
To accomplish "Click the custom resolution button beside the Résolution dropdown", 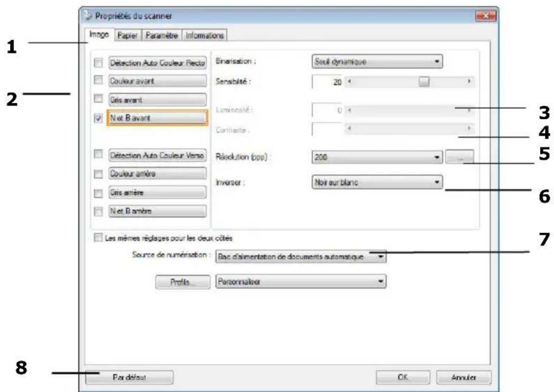I will [x=460, y=157].
